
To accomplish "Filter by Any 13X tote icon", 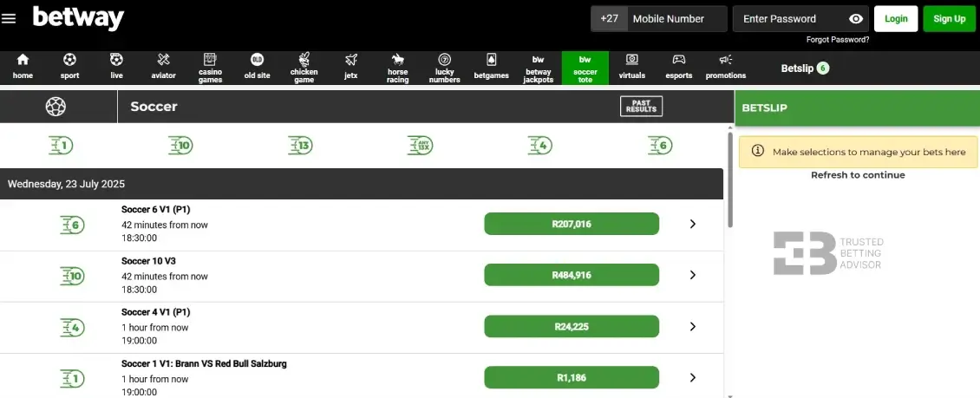I will click(x=420, y=146).
